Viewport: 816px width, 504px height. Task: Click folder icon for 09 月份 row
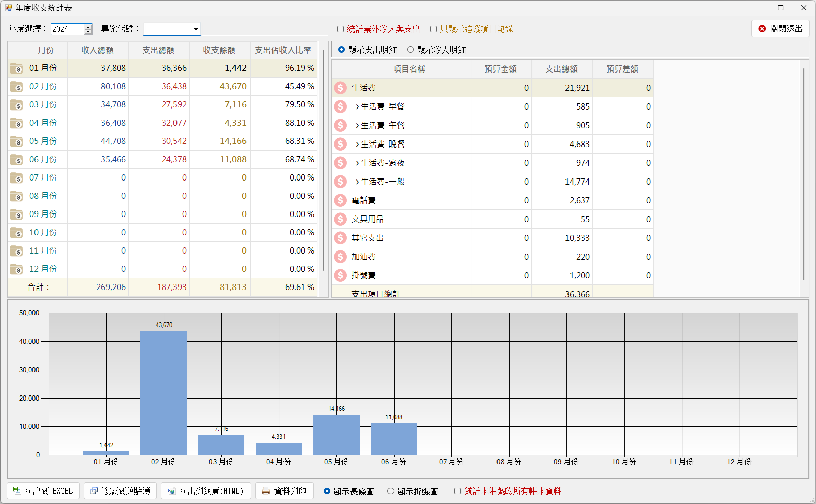(x=16, y=214)
